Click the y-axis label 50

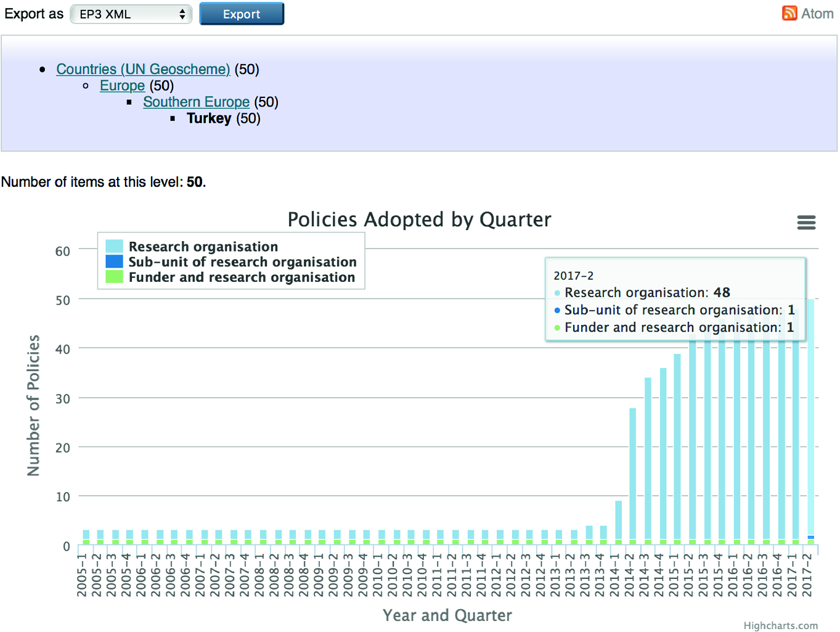tap(63, 300)
